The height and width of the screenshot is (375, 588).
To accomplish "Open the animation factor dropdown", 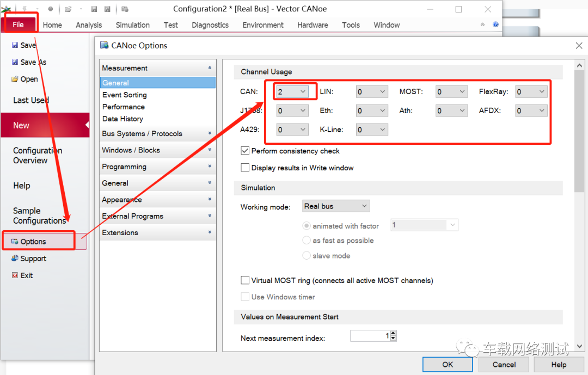I will tap(424, 225).
